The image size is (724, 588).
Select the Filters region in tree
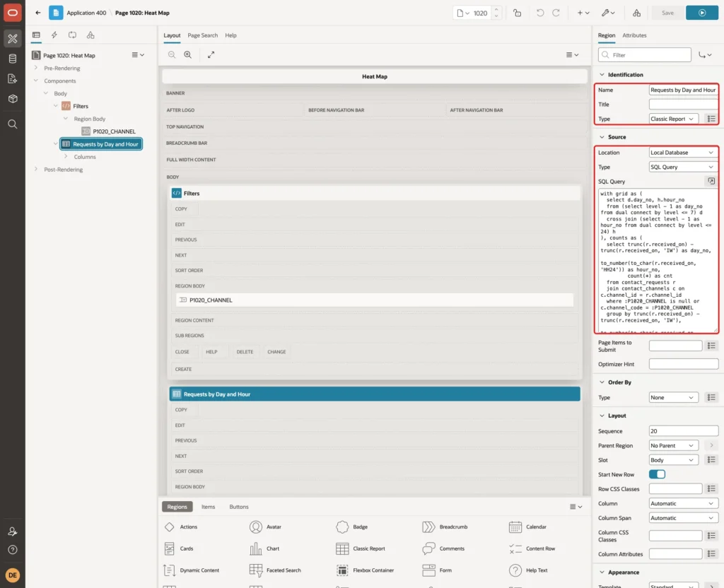coord(81,106)
